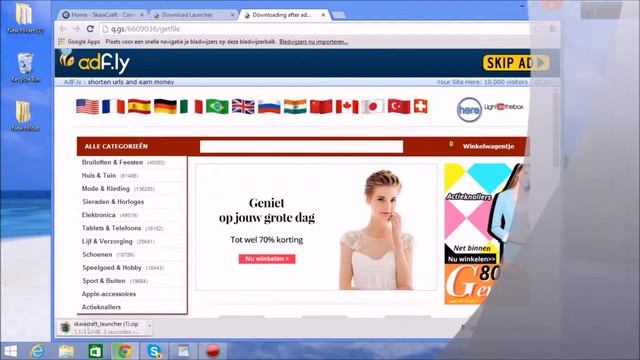The height and width of the screenshot is (360, 640).
Task: Switch to the Download Launcher tab
Action: pyautogui.click(x=193, y=15)
